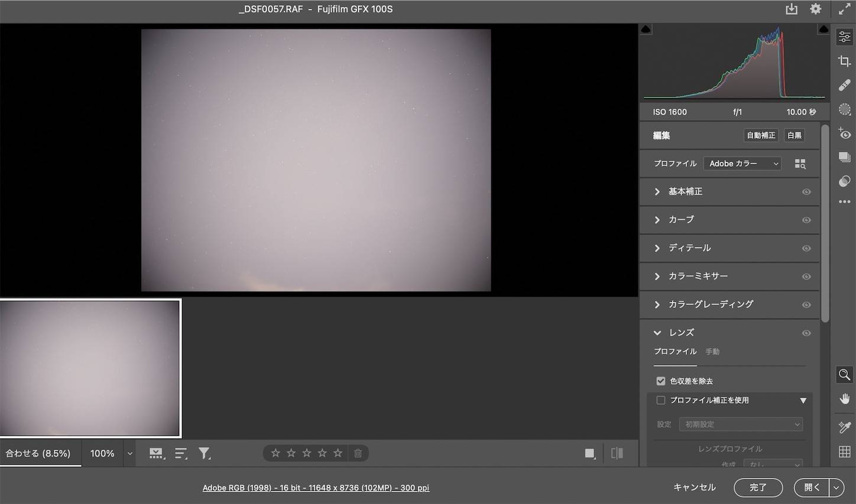Open the Adobe カラー profile dropdown
The width and height of the screenshot is (856, 504).
coord(742,163)
